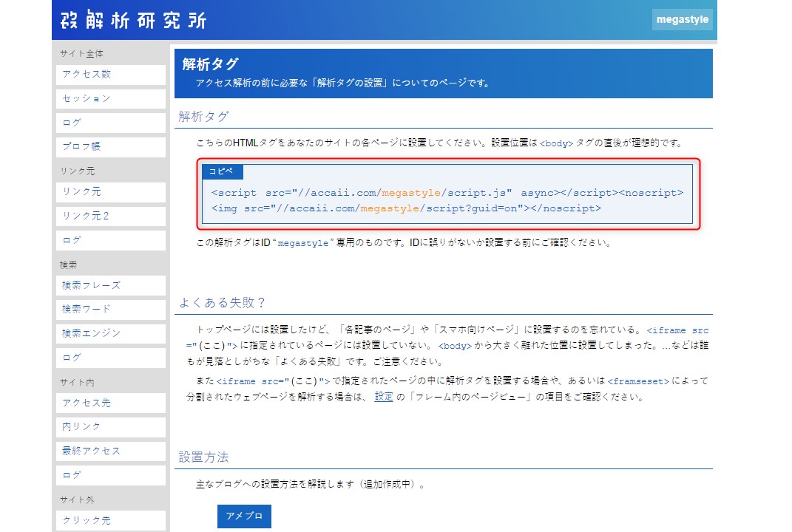The height and width of the screenshot is (532, 792).
Task: Open the アクセス数 menu item
Action: [x=111, y=74]
